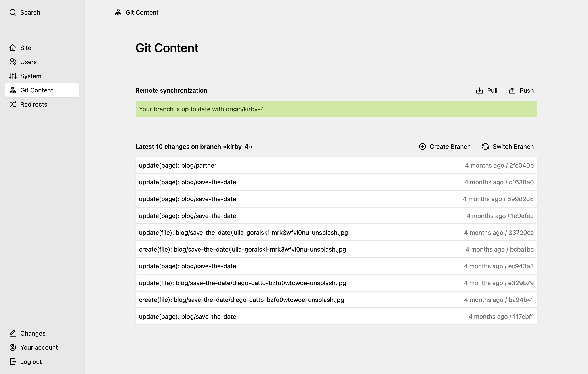Open the Site home icon
The height and width of the screenshot is (374, 588).
13,48
